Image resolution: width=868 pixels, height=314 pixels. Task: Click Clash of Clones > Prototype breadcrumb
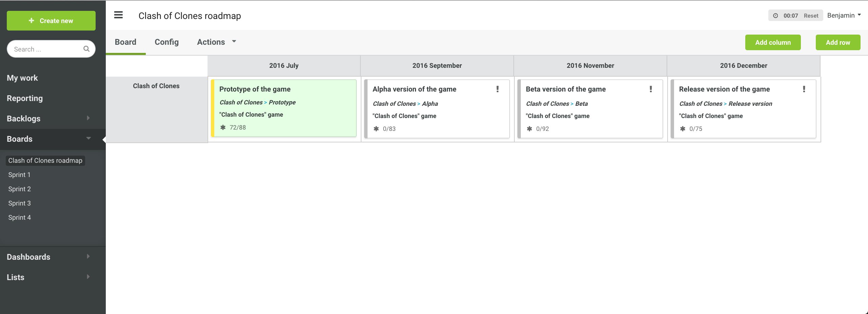tap(257, 102)
